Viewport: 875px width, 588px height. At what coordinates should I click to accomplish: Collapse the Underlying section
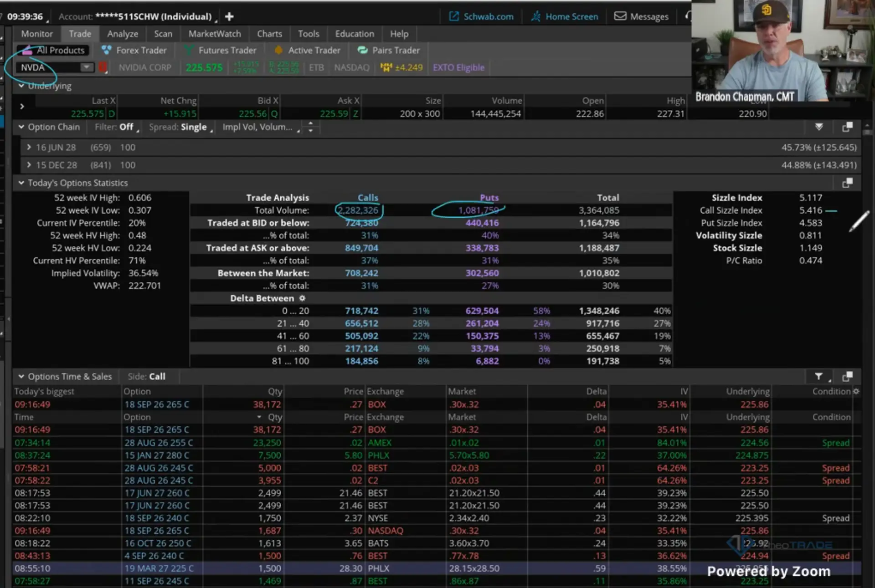(x=21, y=86)
